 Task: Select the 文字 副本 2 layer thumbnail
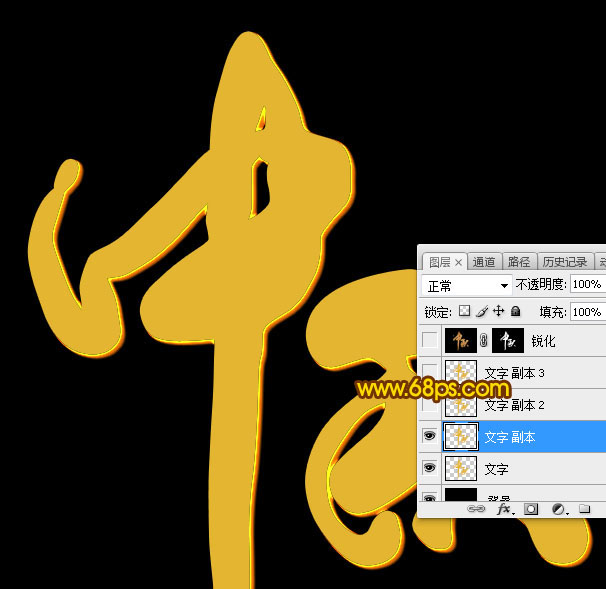coord(461,404)
